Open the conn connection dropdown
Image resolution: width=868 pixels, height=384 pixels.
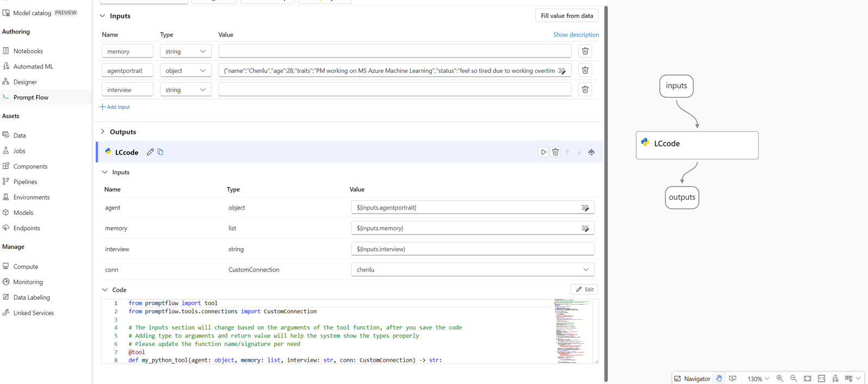(472, 270)
